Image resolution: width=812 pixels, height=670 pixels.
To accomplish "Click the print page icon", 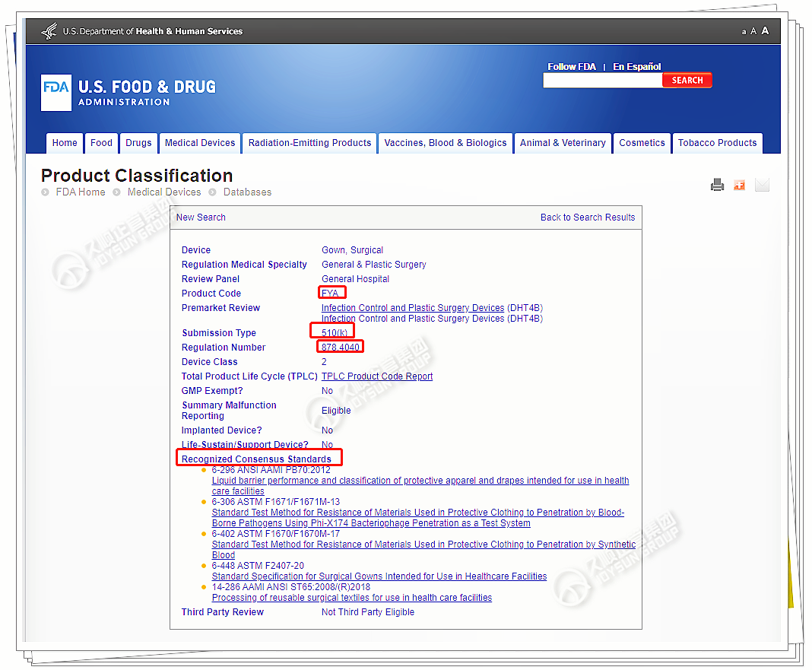I will pyautogui.click(x=717, y=185).
